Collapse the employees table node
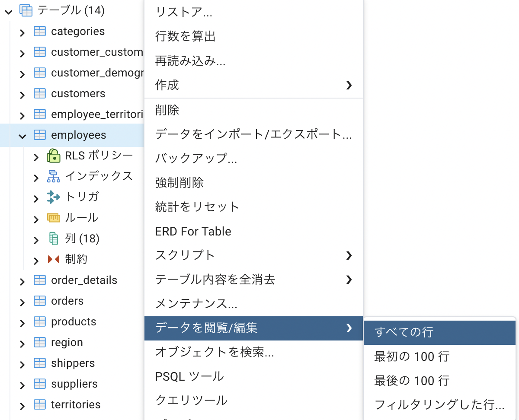 [22, 136]
